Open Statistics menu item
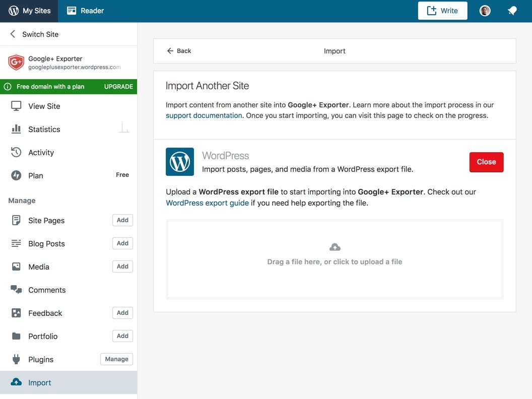This screenshot has width=532, height=399. (69, 129)
